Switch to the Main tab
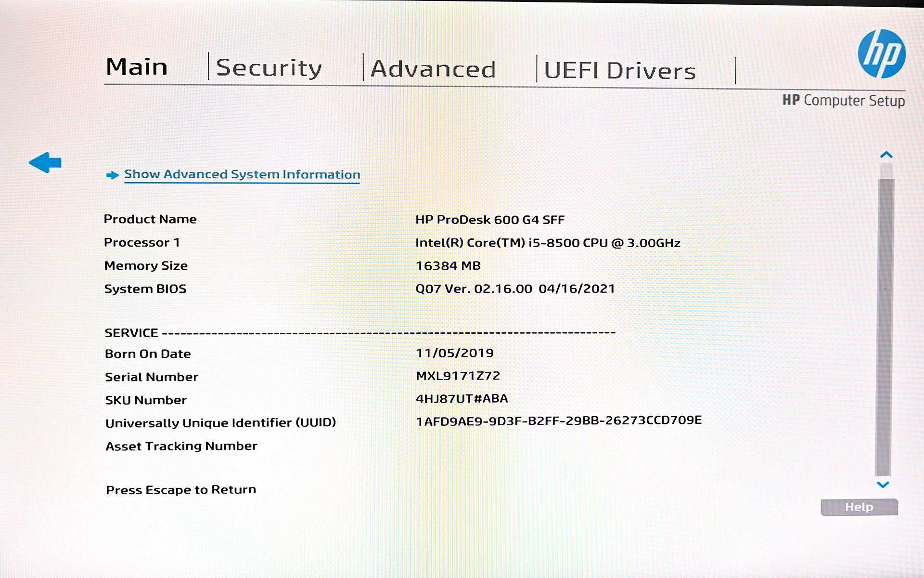Screen dimensions: 924x578 click(x=137, y=67)
